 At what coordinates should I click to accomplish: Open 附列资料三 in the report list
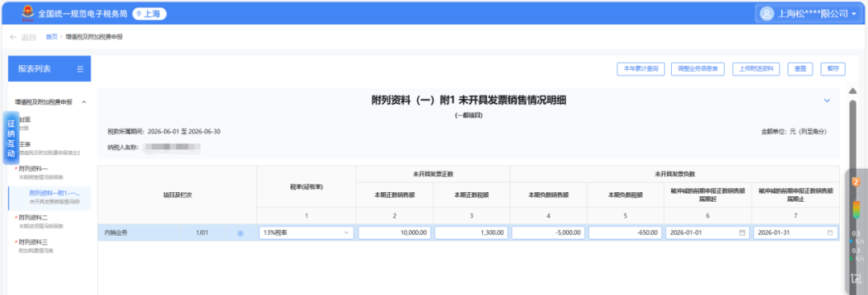coord(33,242)
